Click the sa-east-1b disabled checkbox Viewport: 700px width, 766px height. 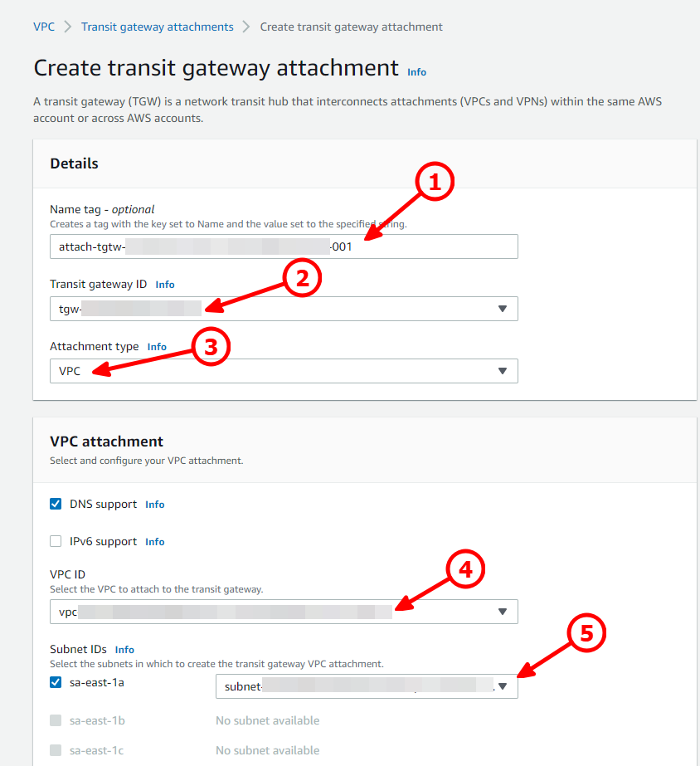click(56, 720)
